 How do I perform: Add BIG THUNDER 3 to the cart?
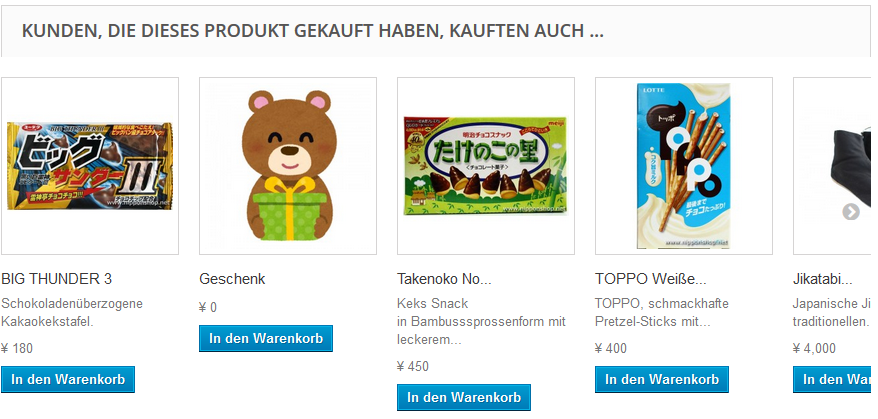click(68, 379)
